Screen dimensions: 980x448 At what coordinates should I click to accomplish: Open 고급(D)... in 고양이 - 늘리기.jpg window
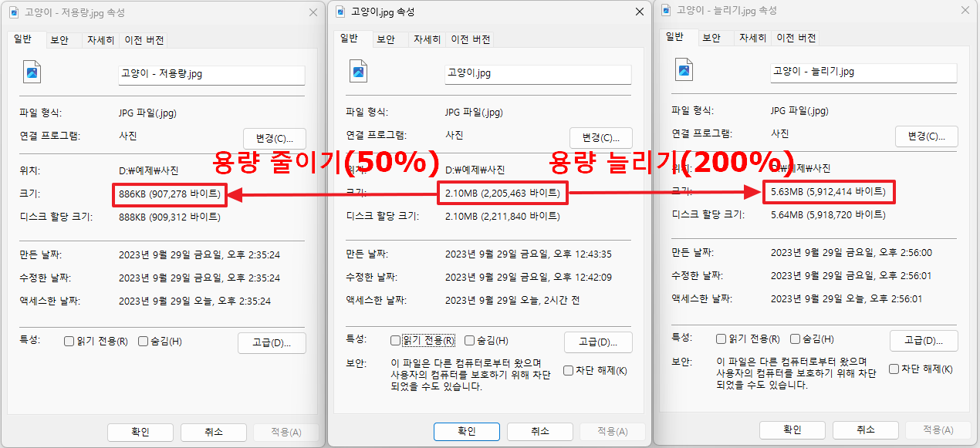pos(924,341)
